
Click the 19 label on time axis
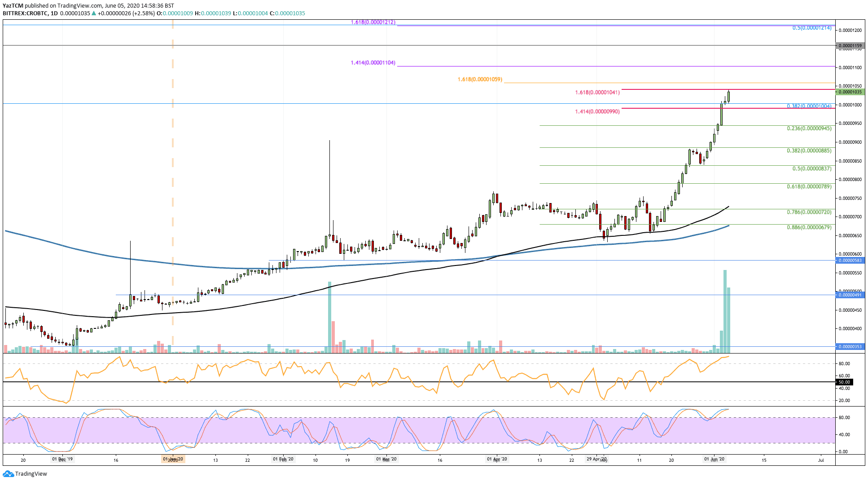(347, 460)
